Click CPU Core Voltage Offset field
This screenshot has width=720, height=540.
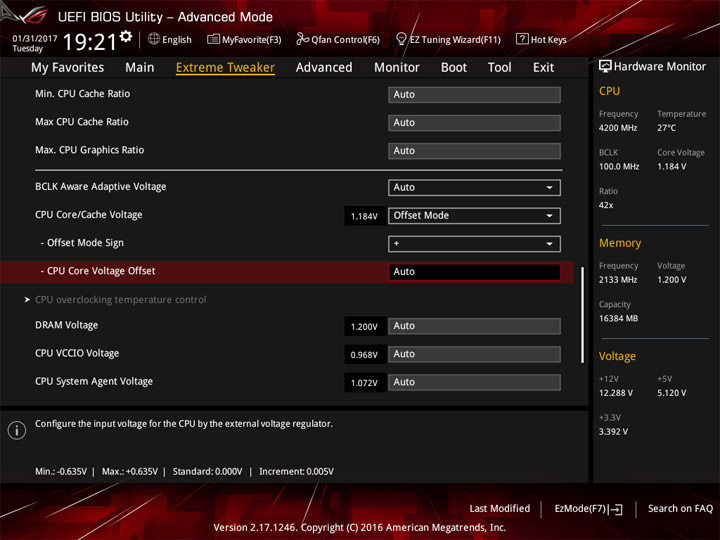coord(474,272)
